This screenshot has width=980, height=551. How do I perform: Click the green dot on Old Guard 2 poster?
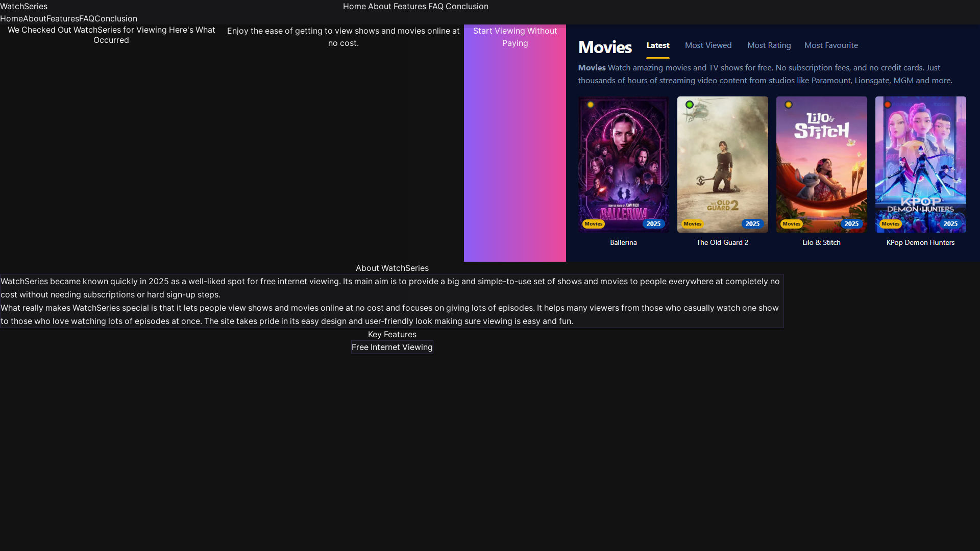pos(690,105)
